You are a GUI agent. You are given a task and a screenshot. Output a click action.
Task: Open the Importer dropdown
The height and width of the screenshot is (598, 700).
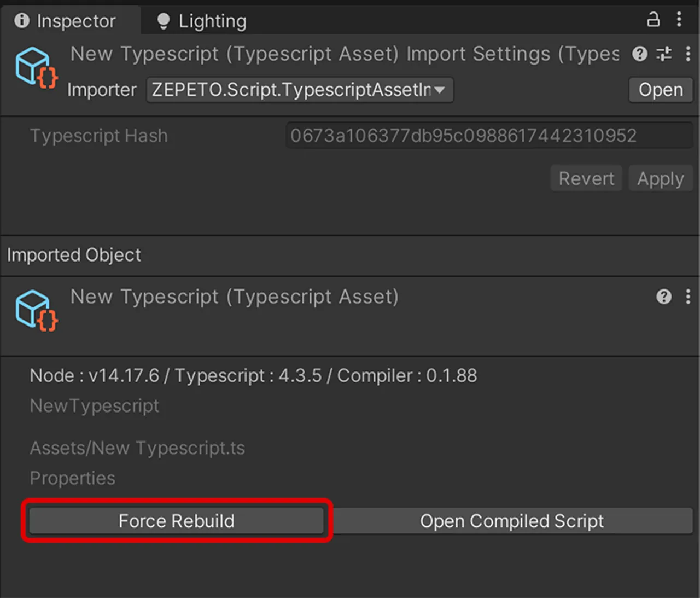click(300, 90)
